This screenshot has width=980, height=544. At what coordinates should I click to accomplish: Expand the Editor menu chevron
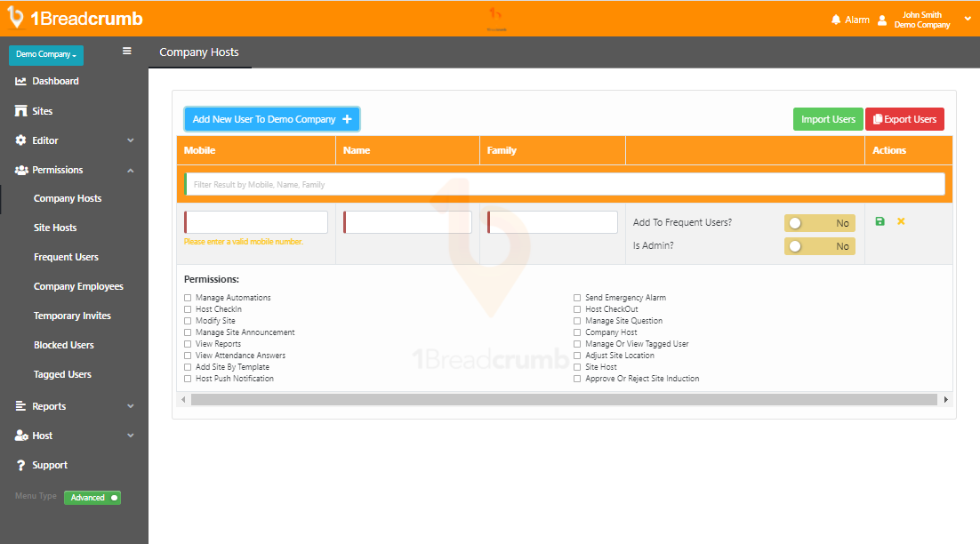(x=131, y=140)
